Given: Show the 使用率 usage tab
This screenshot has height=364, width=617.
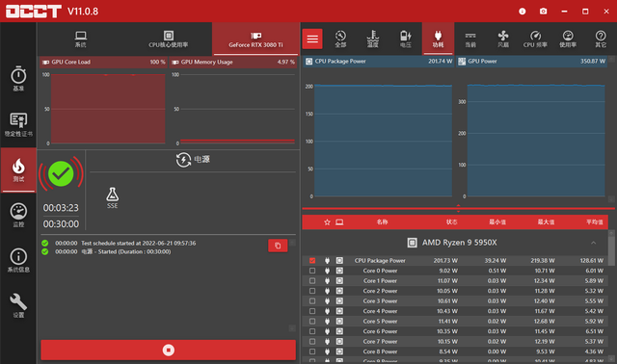Looking at the screenshot, I should pyautogui.click(x=568, y=39).
